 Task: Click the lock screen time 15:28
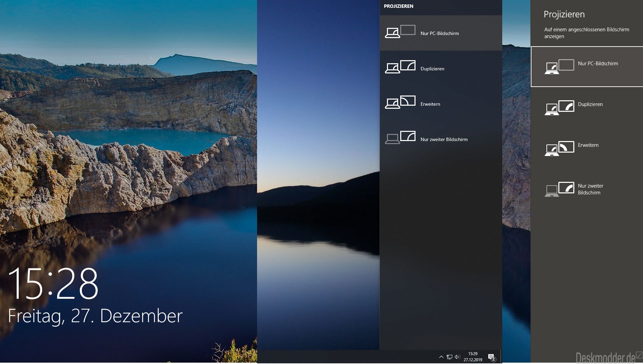(53, 283)
